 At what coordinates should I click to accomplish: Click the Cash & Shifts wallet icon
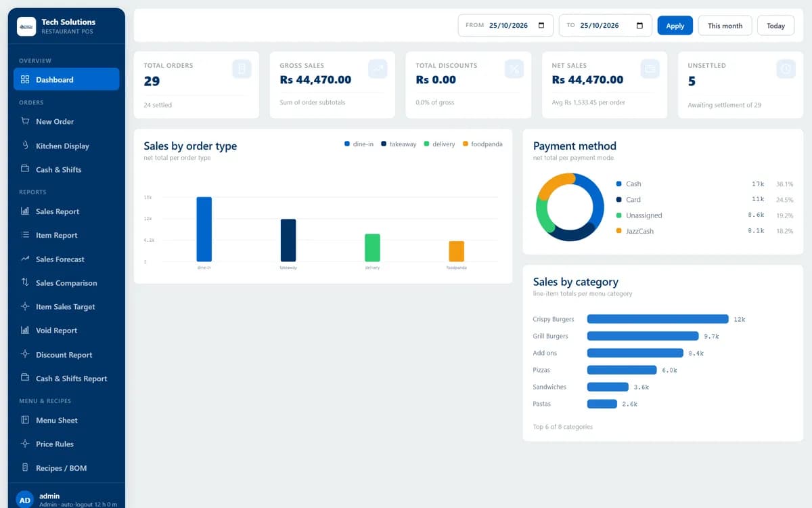click(x=25, y=169)
